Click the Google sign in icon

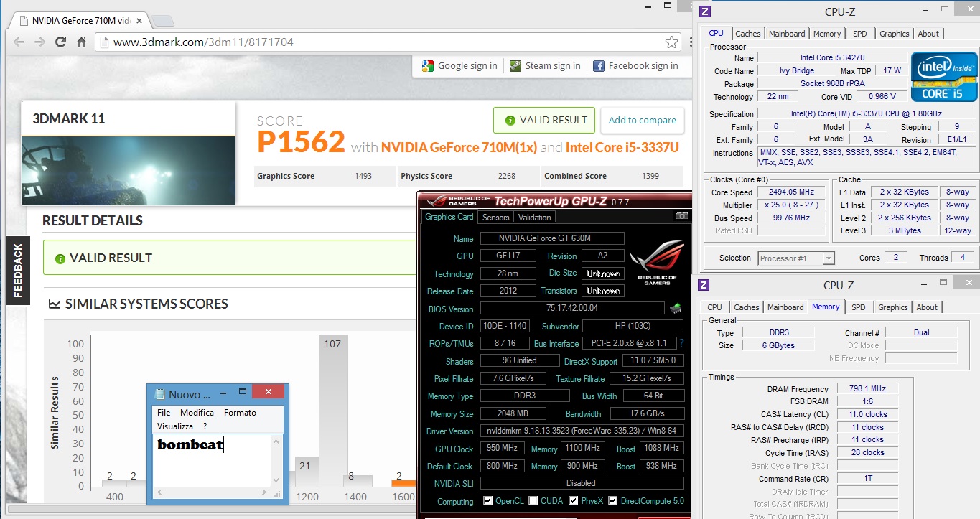point(428,66)
